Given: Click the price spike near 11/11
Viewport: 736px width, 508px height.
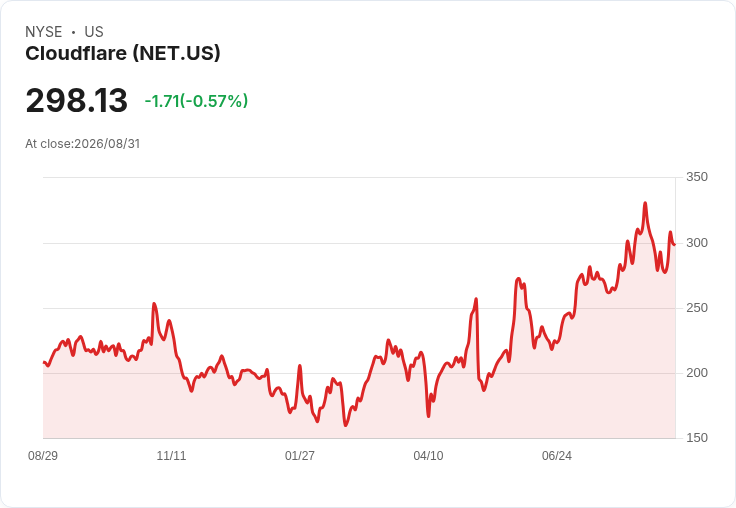Looking at the screenshot, I should coord(154,304).
